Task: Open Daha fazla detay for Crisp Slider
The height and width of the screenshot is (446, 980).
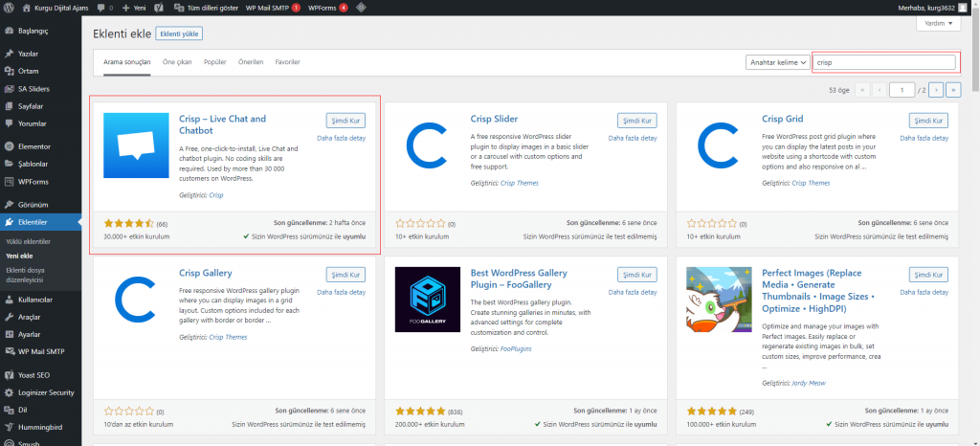Action: [x=633, y=138]
